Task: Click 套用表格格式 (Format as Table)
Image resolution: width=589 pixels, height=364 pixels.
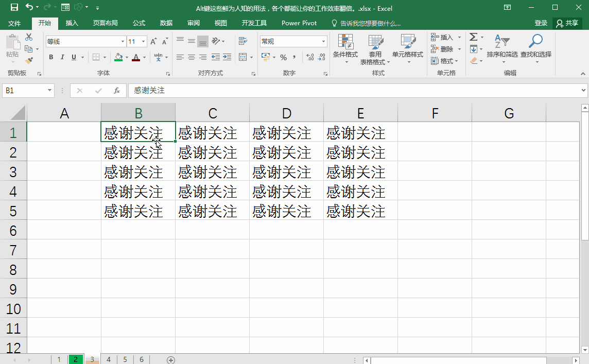Action: [x=376, y=49]
